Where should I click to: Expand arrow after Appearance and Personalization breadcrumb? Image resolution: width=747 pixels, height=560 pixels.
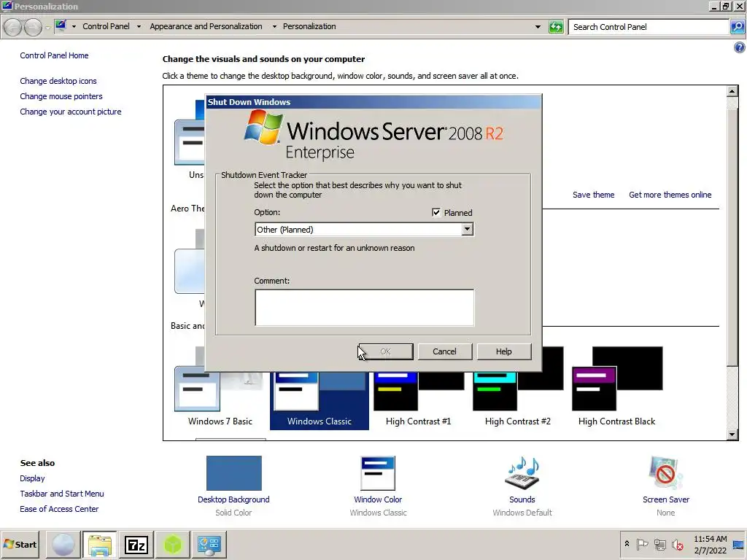point(274,27)
